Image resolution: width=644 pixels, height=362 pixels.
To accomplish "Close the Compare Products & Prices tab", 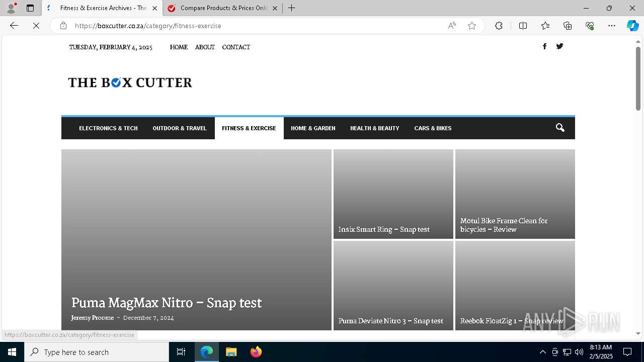I will tap(275, 8).
